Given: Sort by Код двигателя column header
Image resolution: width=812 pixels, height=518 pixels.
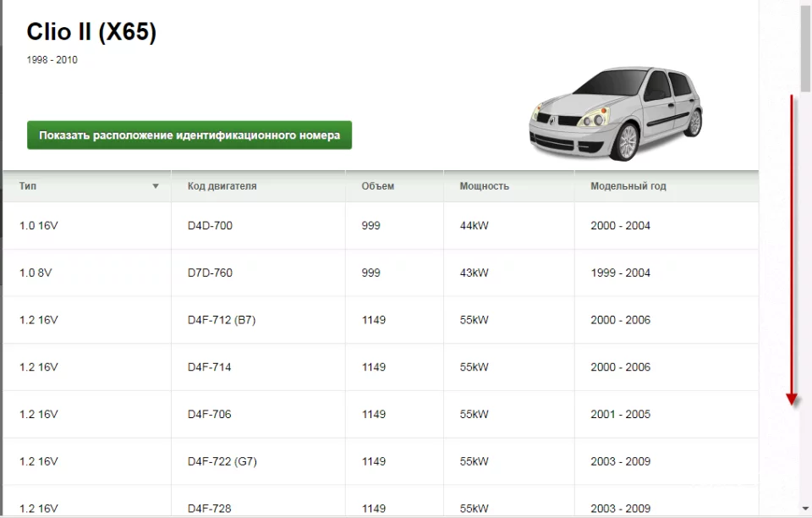Looking at the screenshot, I should [x=222, y=186].
